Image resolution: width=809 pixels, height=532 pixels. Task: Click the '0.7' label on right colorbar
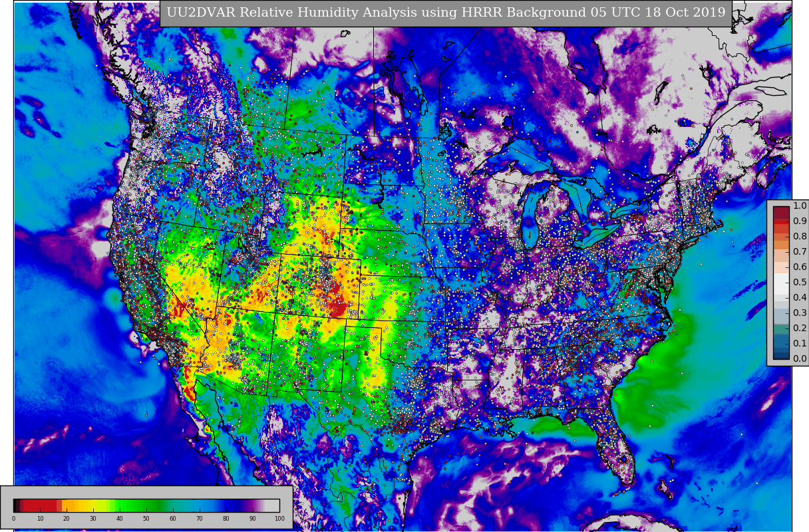(800, 252)
